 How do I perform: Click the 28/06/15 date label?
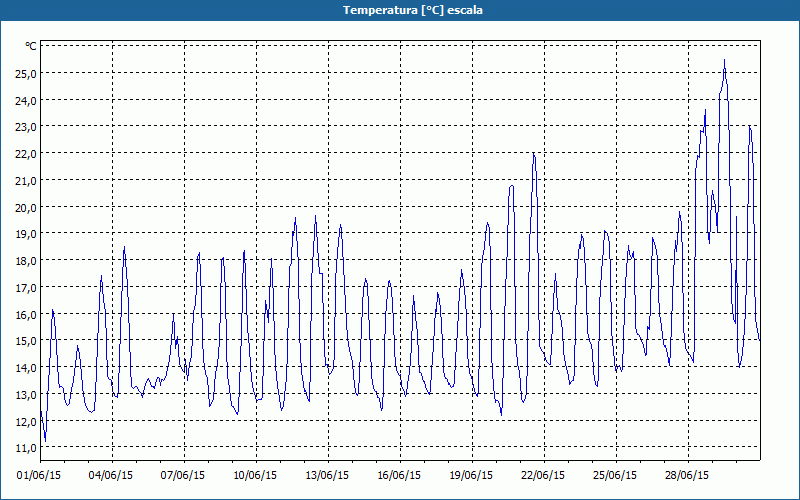687,475
